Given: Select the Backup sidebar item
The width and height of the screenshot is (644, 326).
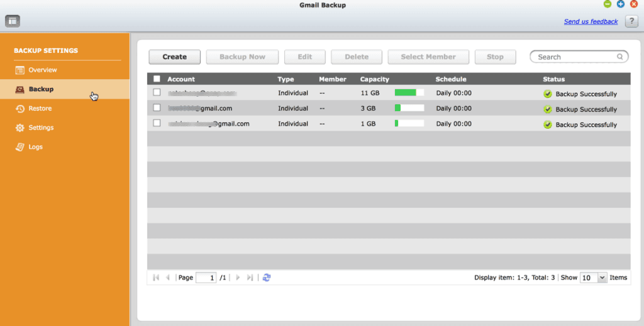Looking at the screenshot, I should pos(65,89).
